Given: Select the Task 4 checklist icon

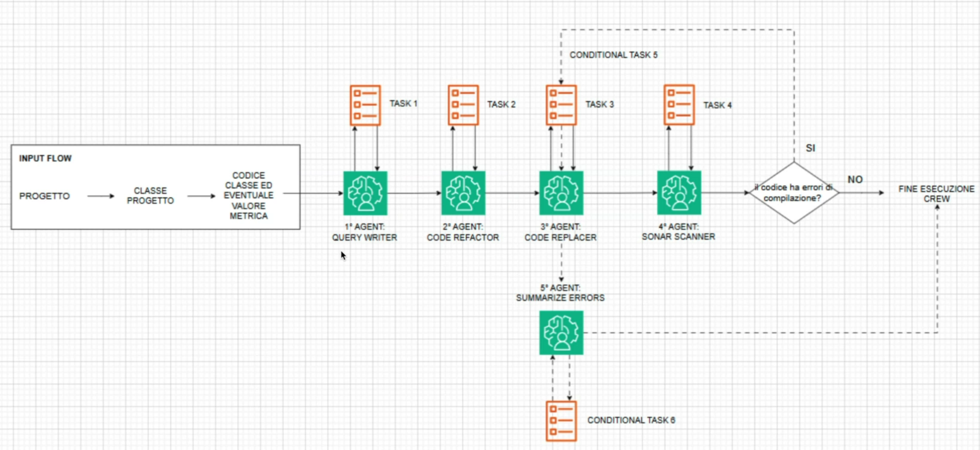Looking at the screenshot, I should pyautogui.click(x=679, y=105).
